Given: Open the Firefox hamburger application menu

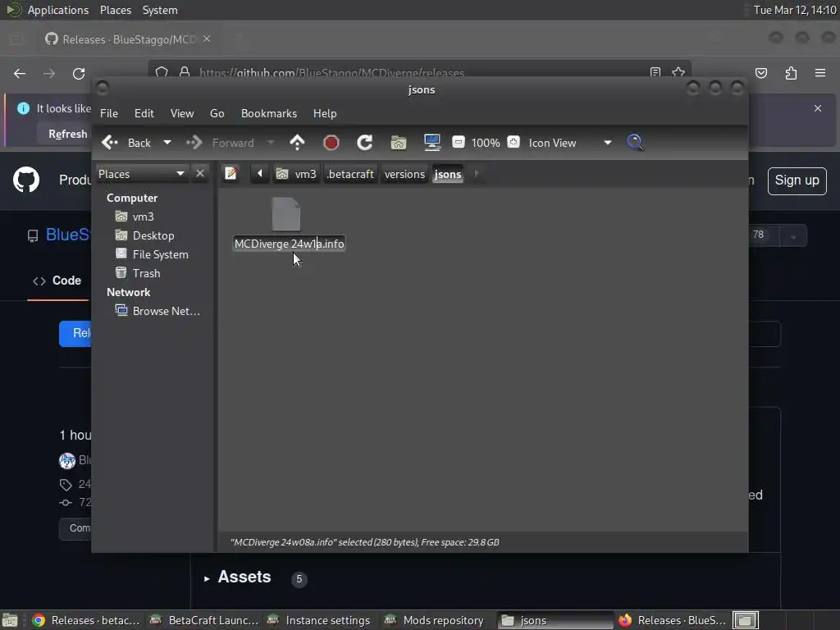Looking at the screenshot, I should [820, 73].
